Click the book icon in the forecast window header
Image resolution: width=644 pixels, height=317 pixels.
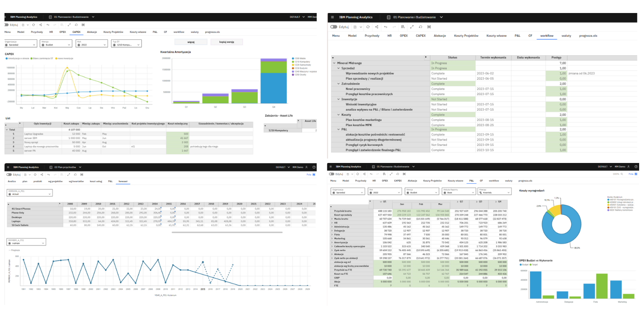(x=50, y=167)
